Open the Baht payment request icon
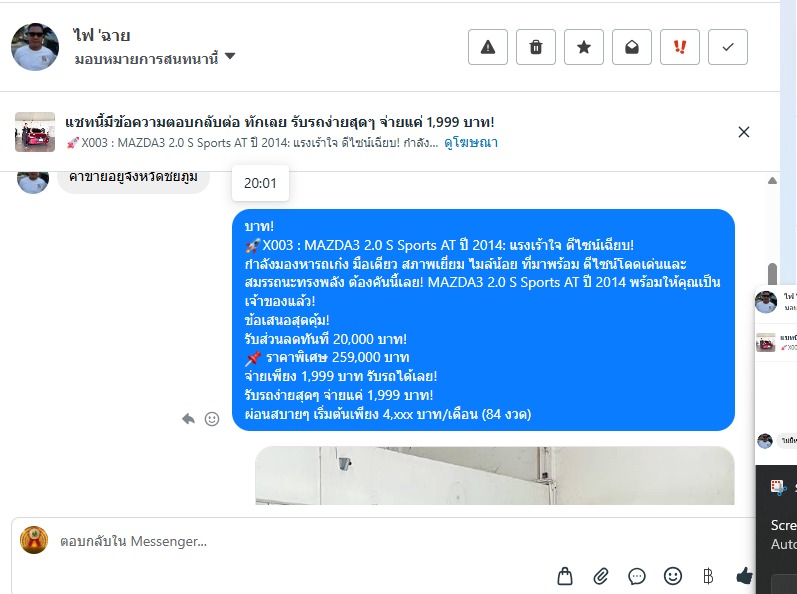797x594 pixels. click(x=708, y=576)
